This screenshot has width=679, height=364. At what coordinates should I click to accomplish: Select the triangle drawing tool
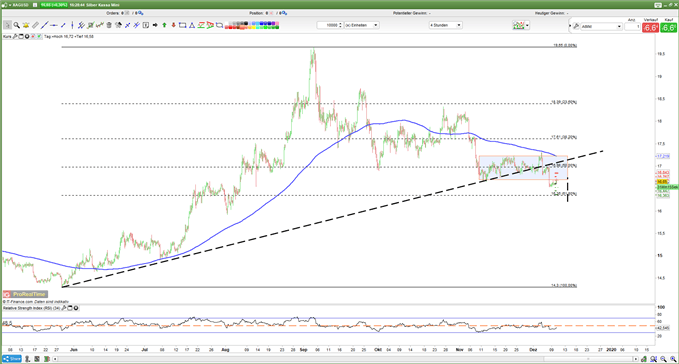191,25
